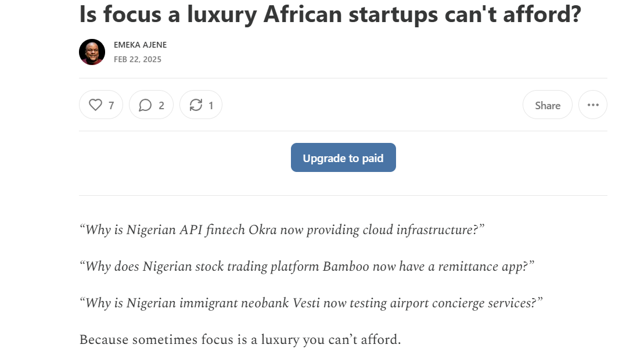Restack the post with the arrows icon
644x348 pixels.
tap(196, 105)
